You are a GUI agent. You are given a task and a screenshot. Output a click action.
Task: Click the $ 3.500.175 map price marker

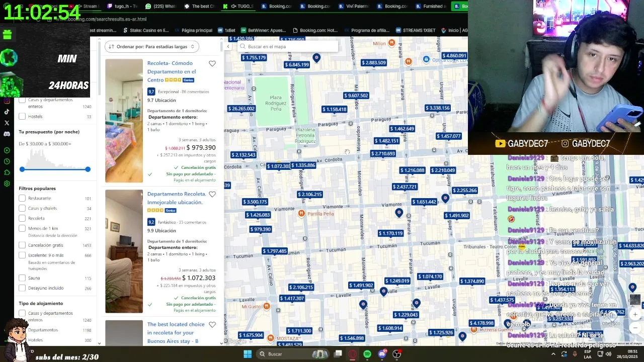click(255, 202)
